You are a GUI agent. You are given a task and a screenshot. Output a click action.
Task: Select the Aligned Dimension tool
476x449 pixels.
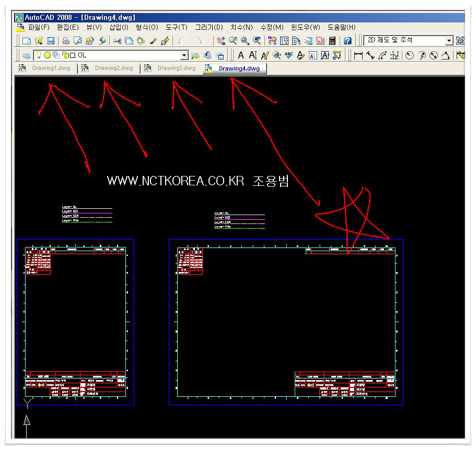pyautogui.click(x=370, y=55)
